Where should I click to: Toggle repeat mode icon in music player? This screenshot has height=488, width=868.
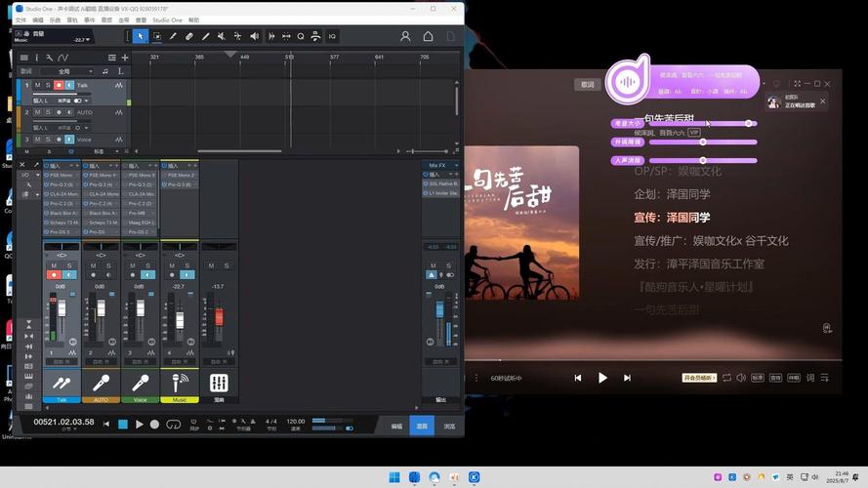coord(726,378)
